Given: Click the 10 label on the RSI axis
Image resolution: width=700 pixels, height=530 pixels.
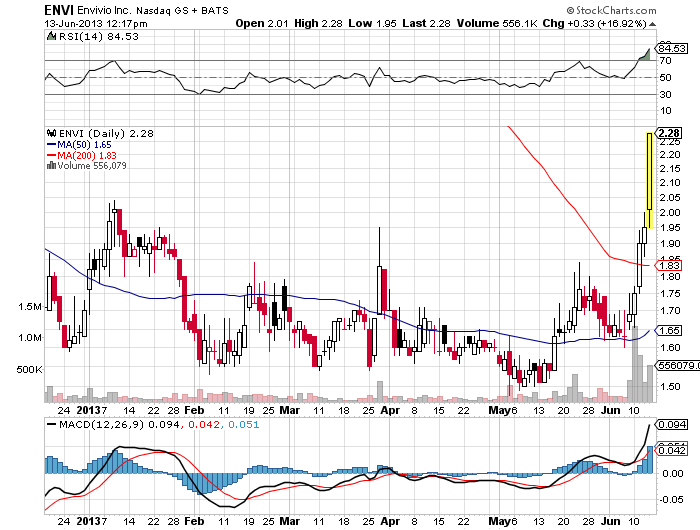Looking at the screenshot, I should [665, 111].
